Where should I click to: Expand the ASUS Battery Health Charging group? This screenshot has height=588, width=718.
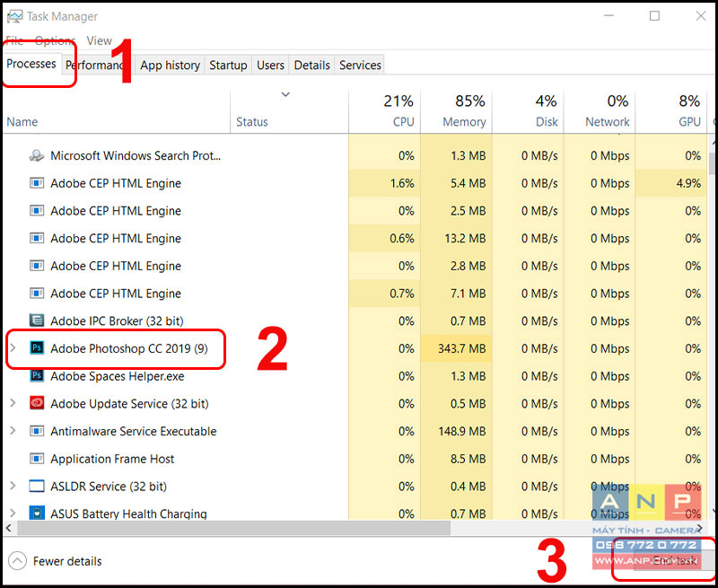[13, 513]
